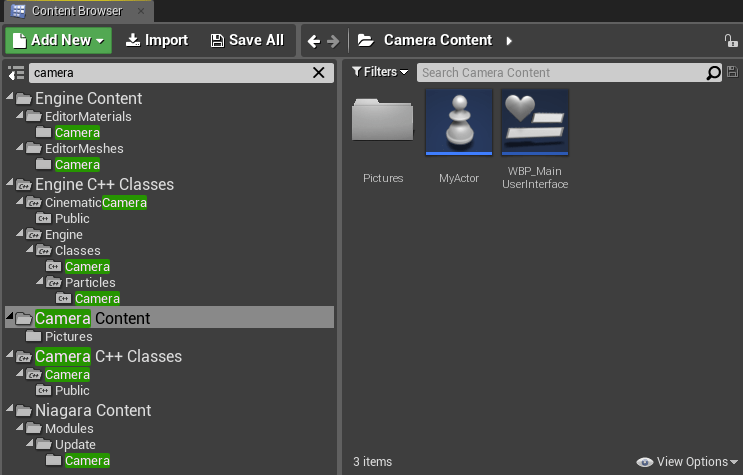Click Save All button
Viewport: 743px width, 475px height.
247,40
